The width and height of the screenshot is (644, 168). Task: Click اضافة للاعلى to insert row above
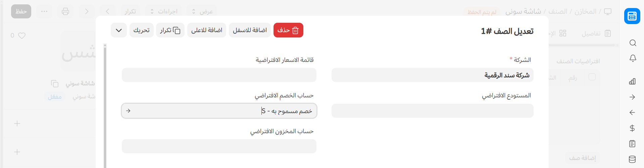(x=207, y=30)
